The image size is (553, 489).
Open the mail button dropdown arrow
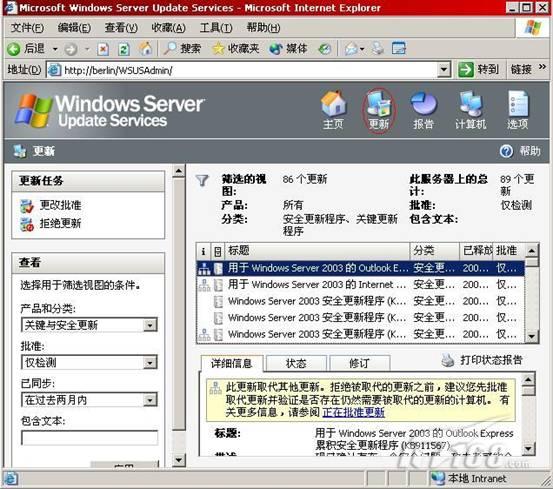point(362,49)
